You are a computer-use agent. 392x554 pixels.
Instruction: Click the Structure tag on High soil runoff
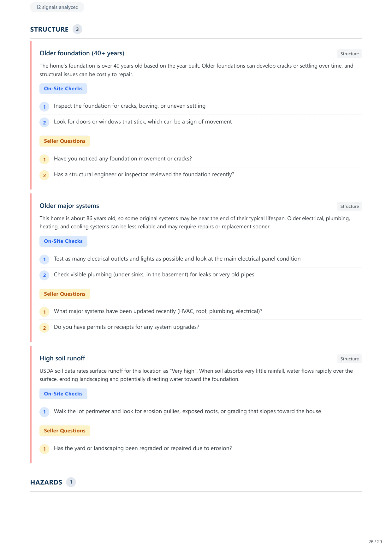pos(349,359)
